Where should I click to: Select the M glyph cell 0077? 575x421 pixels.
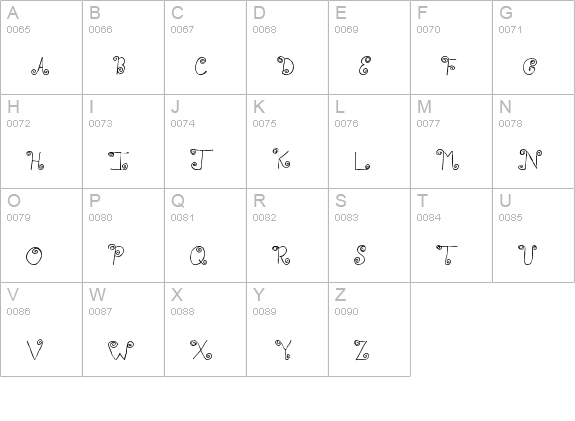click(x=451, y=142)
